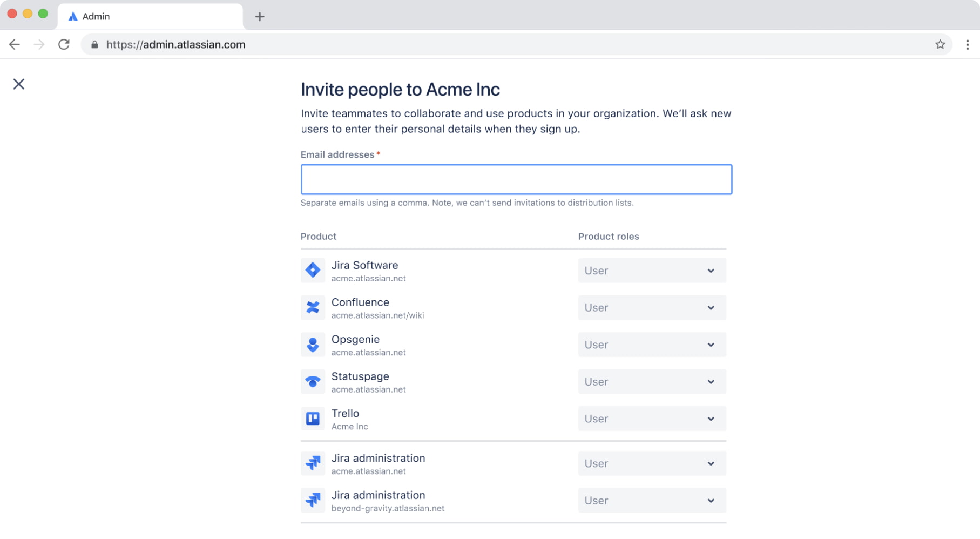Click the Acme Inc text under Trello
This screenshot has height=539, width=980.
tap(349, 427)
